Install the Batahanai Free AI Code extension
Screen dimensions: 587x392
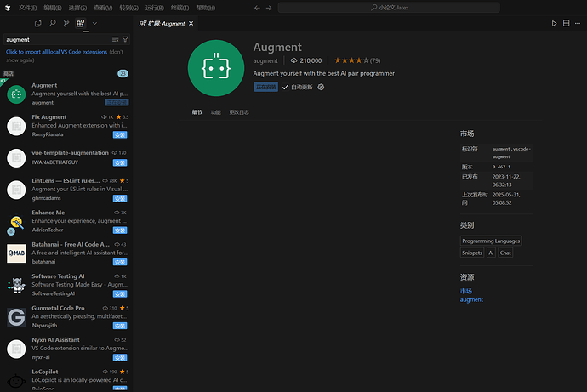120,262
